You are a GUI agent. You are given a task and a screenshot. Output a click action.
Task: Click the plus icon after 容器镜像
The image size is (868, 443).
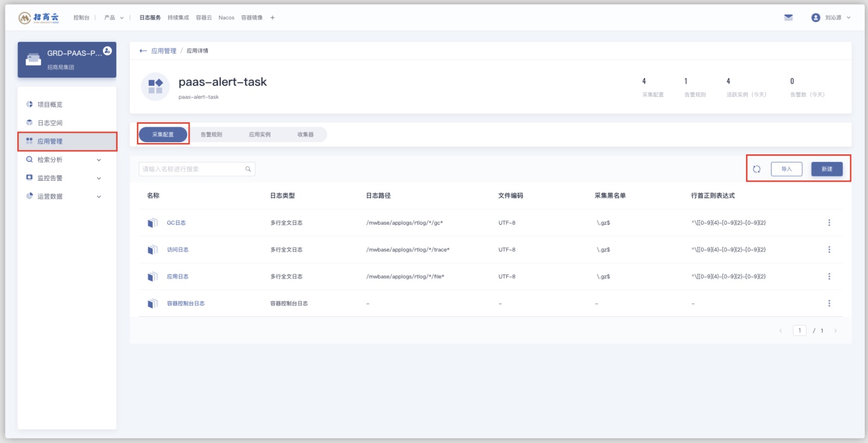[273, 18]
